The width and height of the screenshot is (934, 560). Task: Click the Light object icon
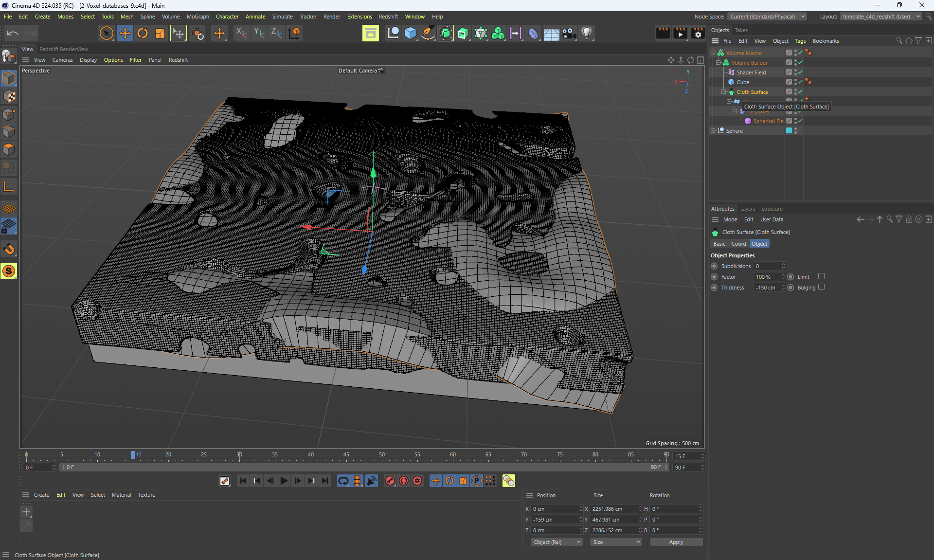tap(587, 33)
